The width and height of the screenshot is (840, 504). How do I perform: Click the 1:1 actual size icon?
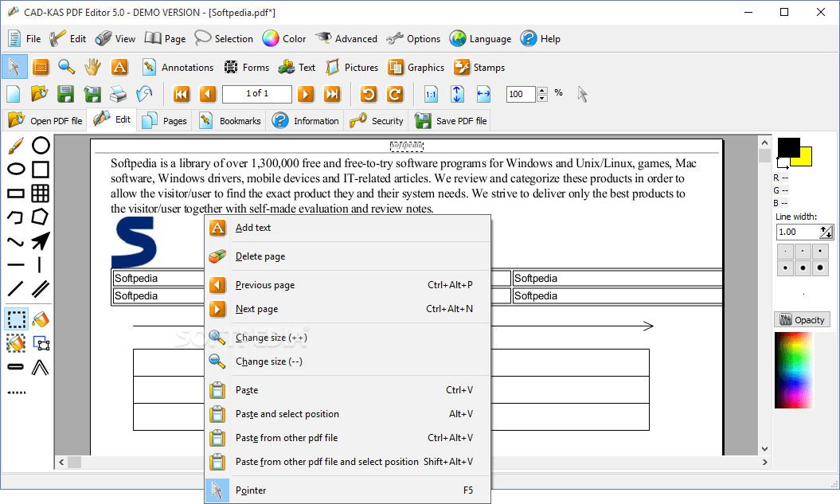click(431, 94)
